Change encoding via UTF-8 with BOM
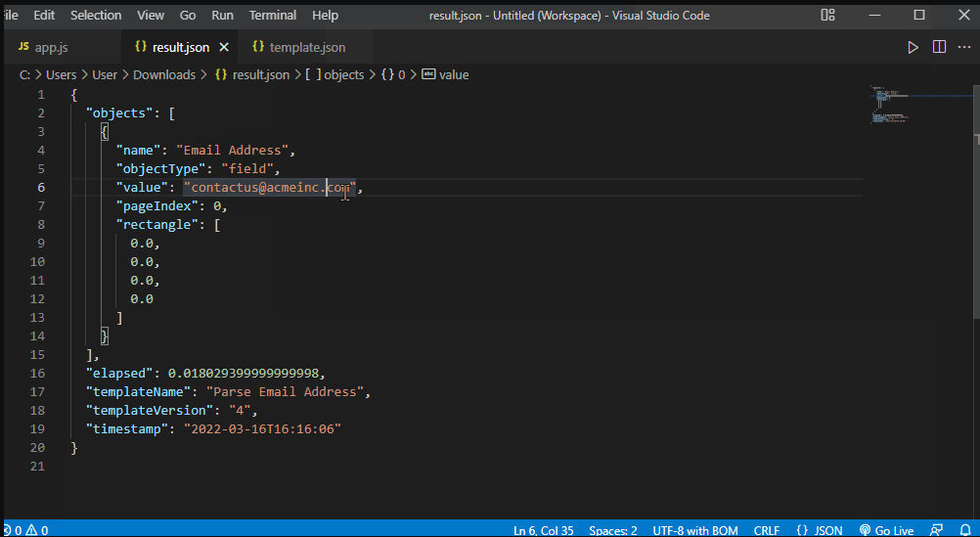The image size is (980, 537). tap(695, 530)
